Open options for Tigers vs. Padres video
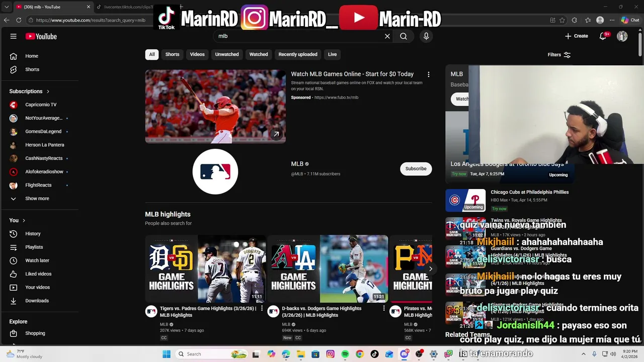The width and height of the screenshot is (644, 362). click(x=262, y=308)
